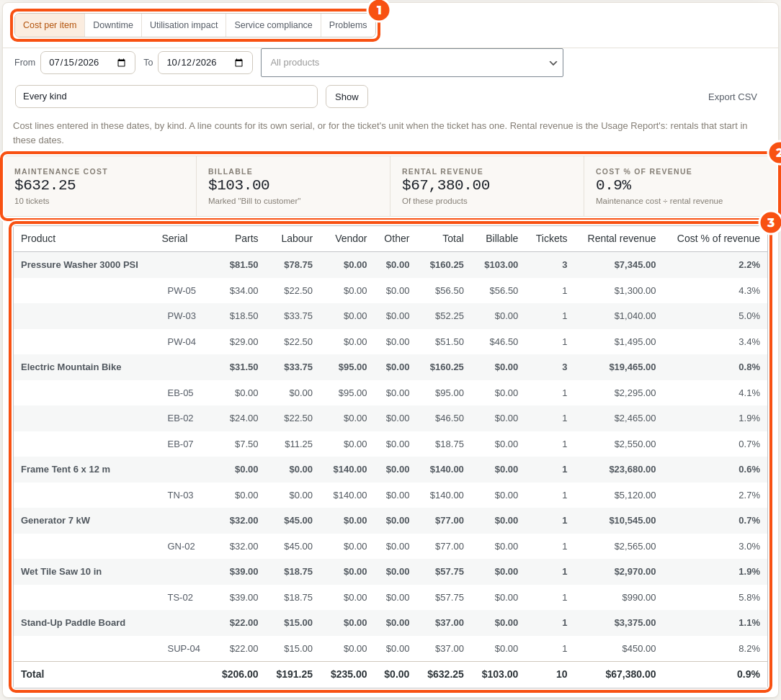Image resolution: width=781 pixels, height=700 pixels.
Task: Select the Wet Tile Saw 10 in row name
Action: click(x=61, y=572)
